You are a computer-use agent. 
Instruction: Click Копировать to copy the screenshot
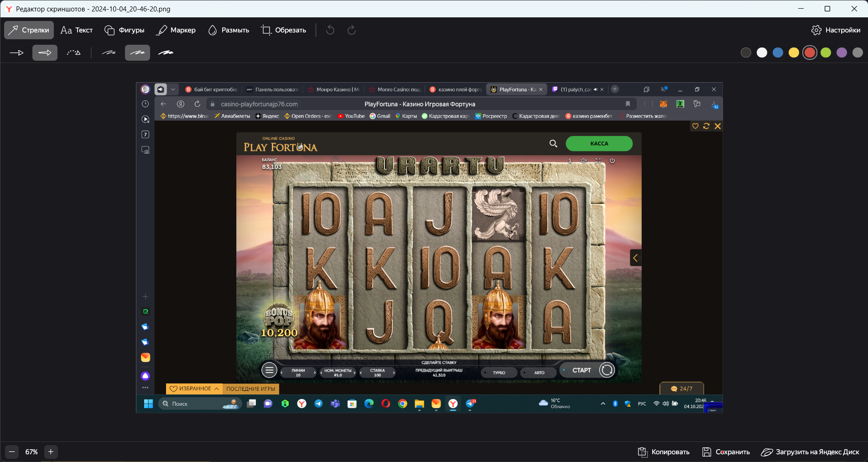click(x=664, y=452)
